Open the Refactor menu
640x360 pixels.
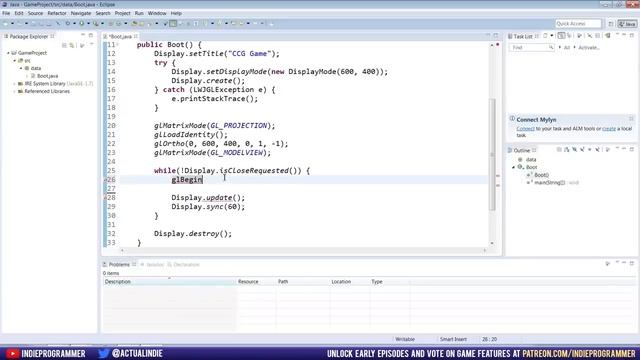(57, 13)
